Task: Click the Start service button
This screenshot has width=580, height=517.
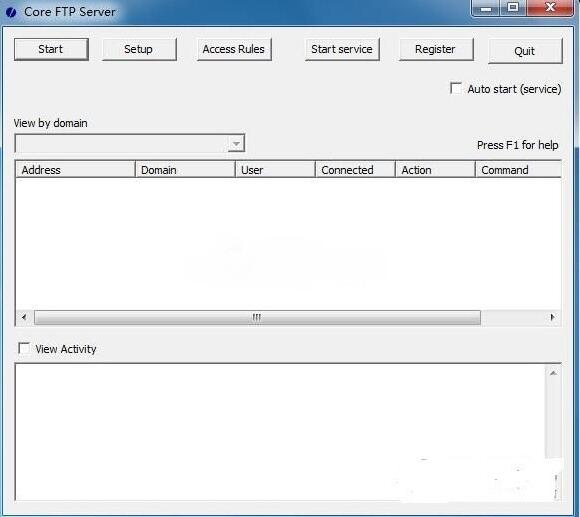Action: click(x=342, y=49)
